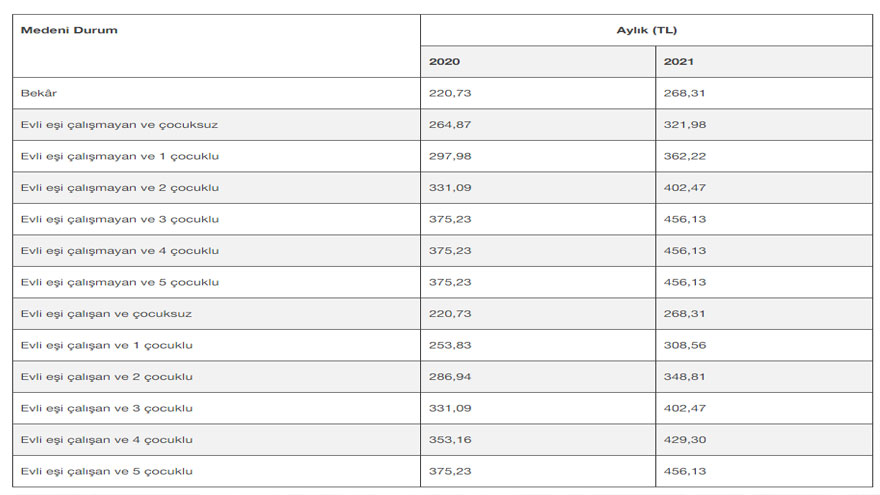This screenshot has width=880, height=495.
Task: Click the Medeni Durum column header
Action: pyautogui.click(x=69, y=30)
